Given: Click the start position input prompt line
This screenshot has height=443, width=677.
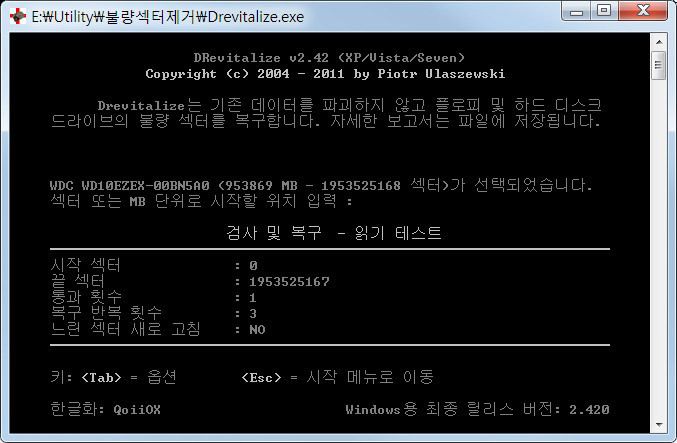Looking at the screenshot, I should pyautogui.click(x=202, y=201).
